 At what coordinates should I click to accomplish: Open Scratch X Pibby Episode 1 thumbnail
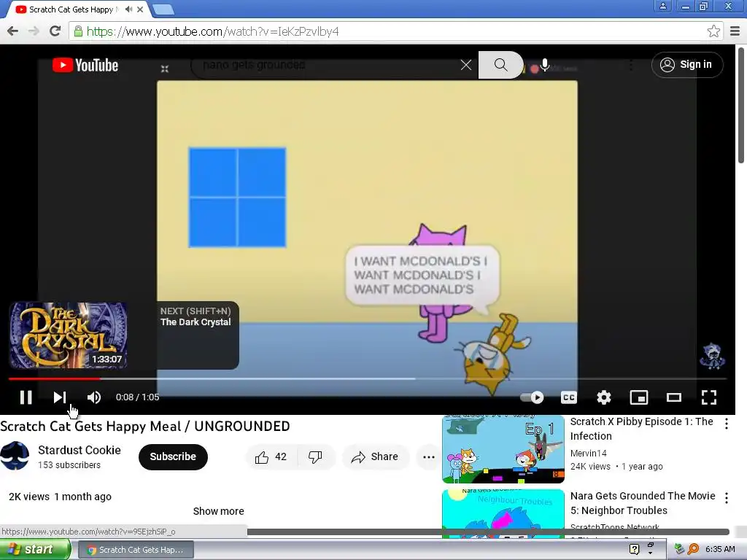(x=503, y=449)
